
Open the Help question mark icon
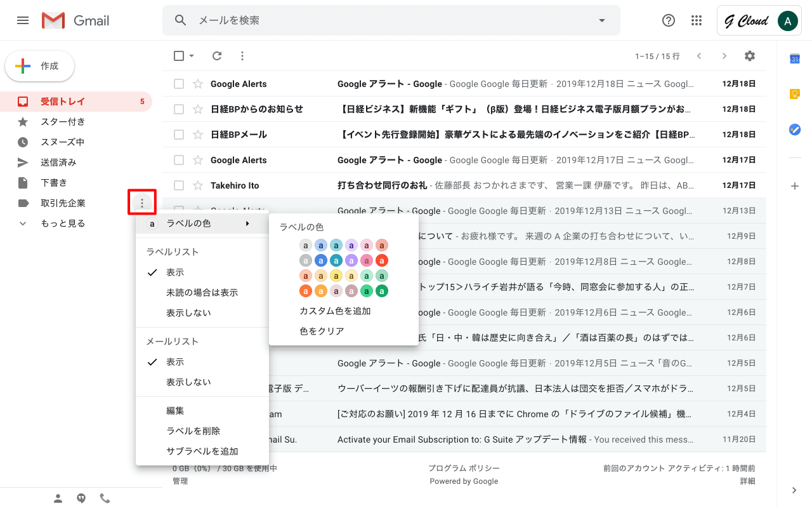tap(668, 20)
